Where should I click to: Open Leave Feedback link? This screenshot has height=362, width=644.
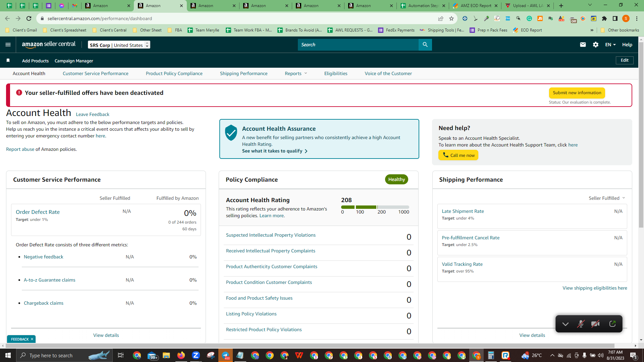[93, 114]
